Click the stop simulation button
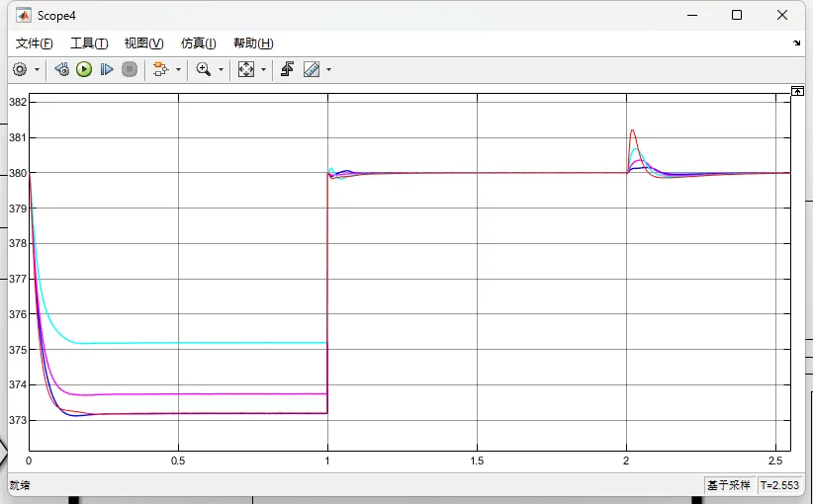Viewport: 813px width, 504px height. (x=130, y=69)
